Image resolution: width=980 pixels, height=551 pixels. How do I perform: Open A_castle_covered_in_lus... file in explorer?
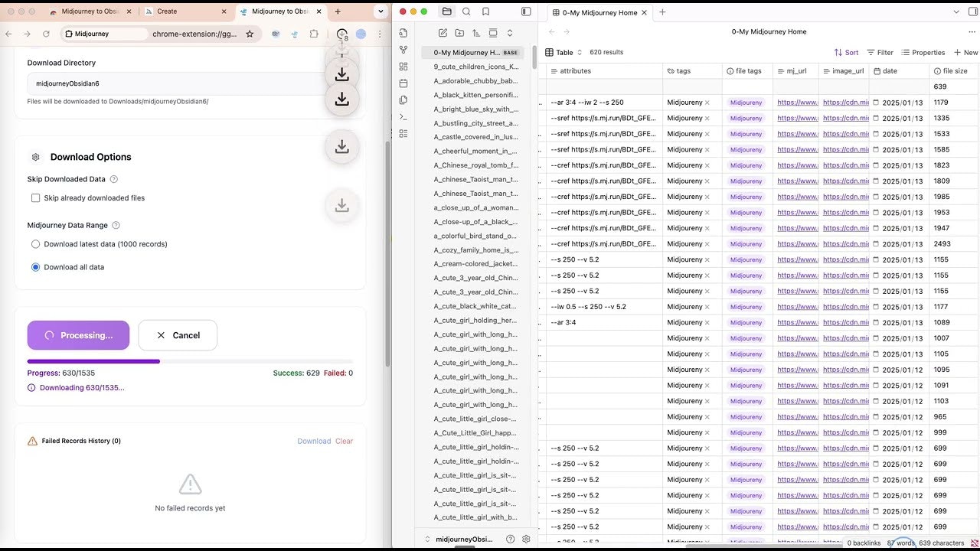click(x=475, y=137)
